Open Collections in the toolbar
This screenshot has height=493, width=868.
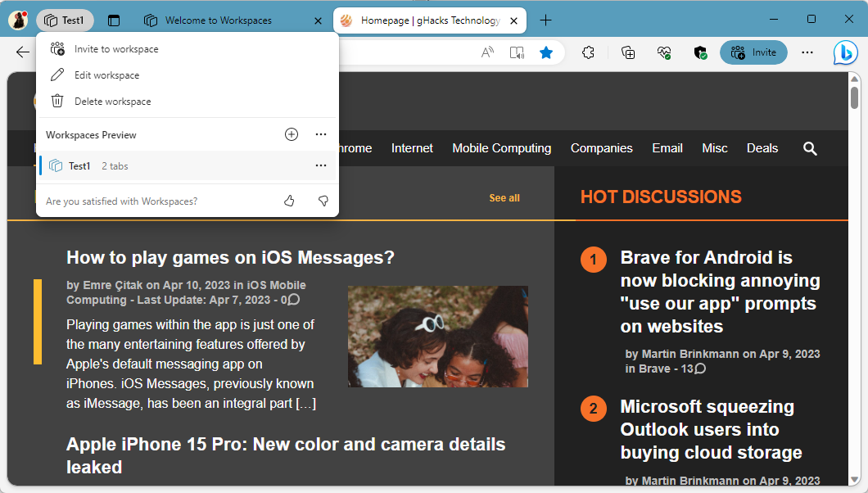(x=627, y=52)
